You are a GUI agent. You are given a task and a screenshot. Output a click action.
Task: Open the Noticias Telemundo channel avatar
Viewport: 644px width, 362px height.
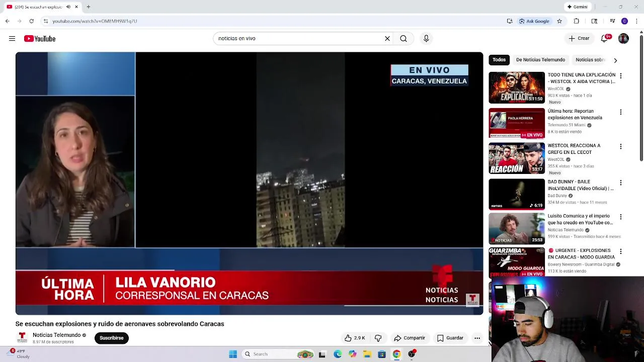coord(22,338)
